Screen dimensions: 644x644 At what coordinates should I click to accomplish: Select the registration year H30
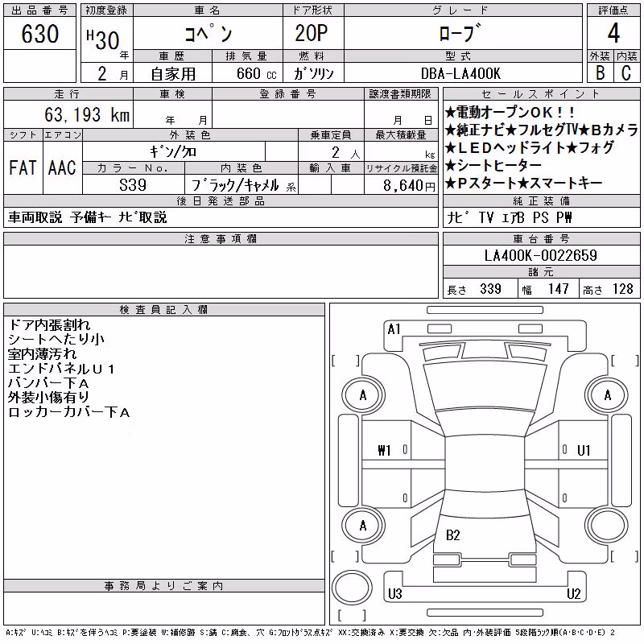103,39
